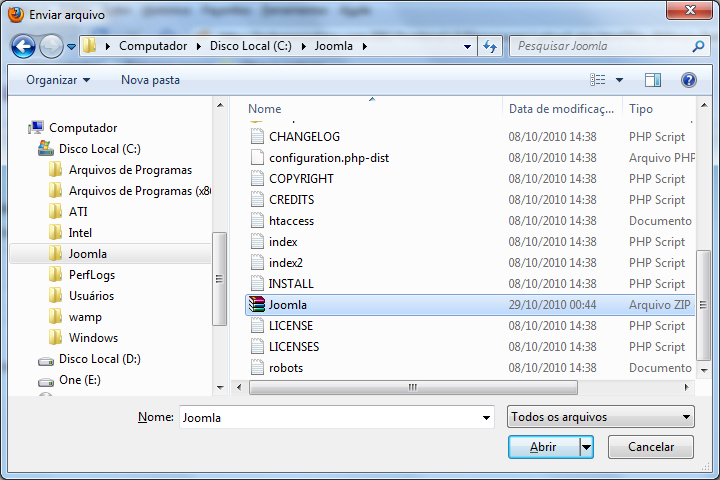Viewport: 720px width, 480px height.
Task: Click the Intel folder icon in tree
Action: (x=56, y=233)
